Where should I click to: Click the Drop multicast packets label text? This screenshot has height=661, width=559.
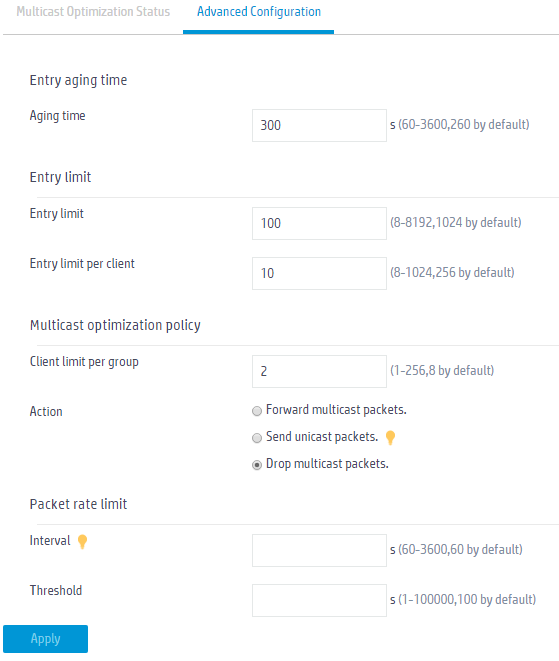tap(327, 464)
